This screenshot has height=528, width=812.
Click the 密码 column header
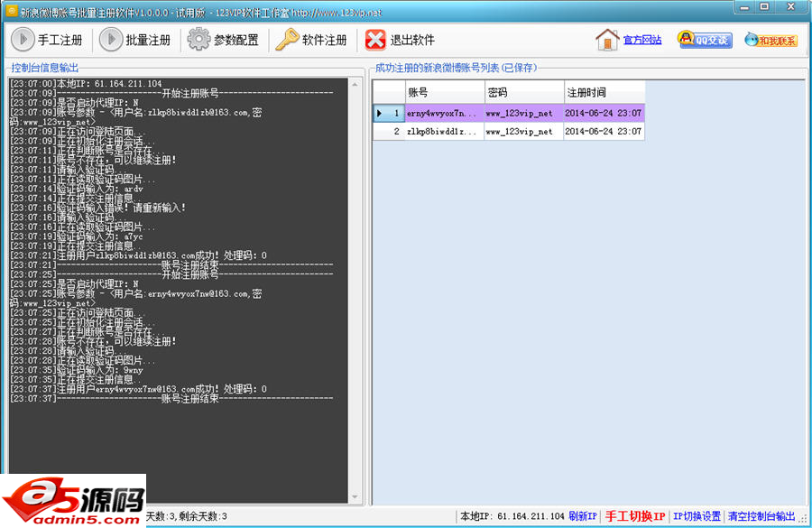click(523, 92)
